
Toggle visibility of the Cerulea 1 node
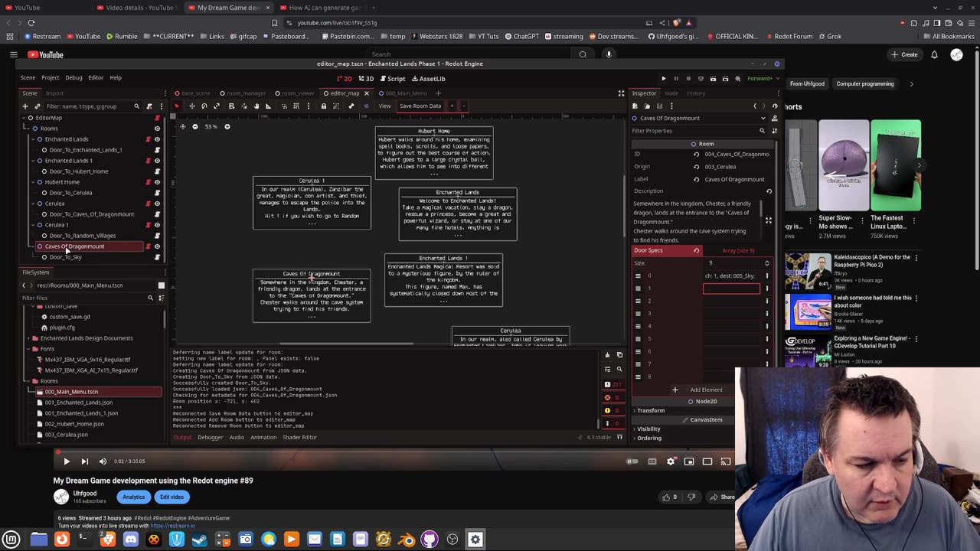pyautogui.click(x=158, y=225)
